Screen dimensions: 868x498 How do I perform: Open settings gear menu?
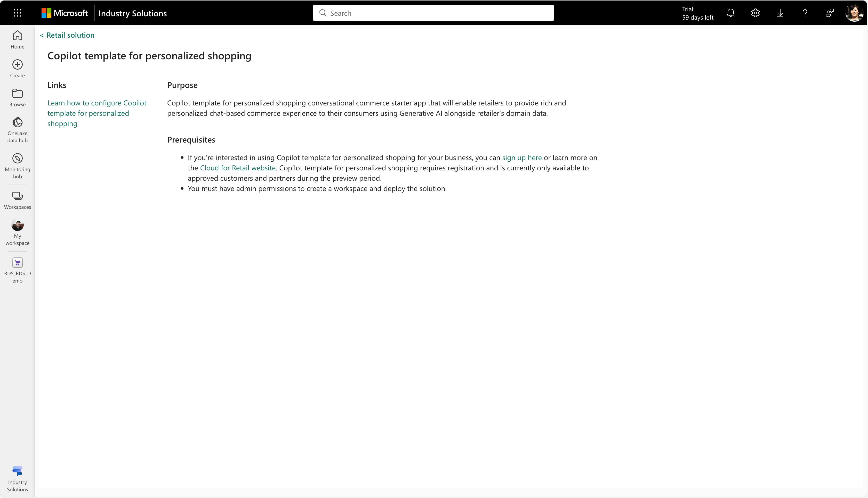click(755, 13)
